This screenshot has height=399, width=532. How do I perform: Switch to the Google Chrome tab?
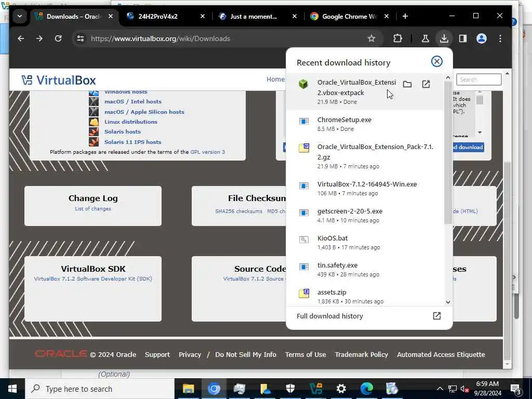point(345,16)
